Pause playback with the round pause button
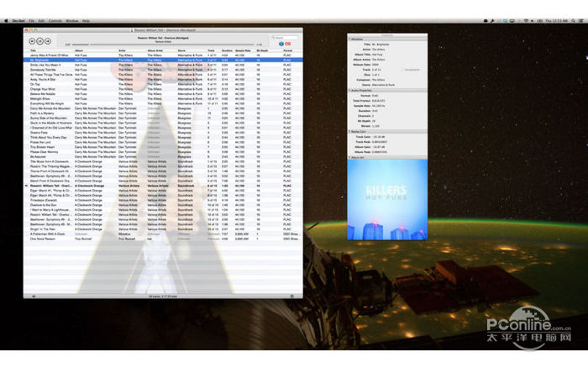This screenshot has height=368, width=588. click(x=39, y=41)
